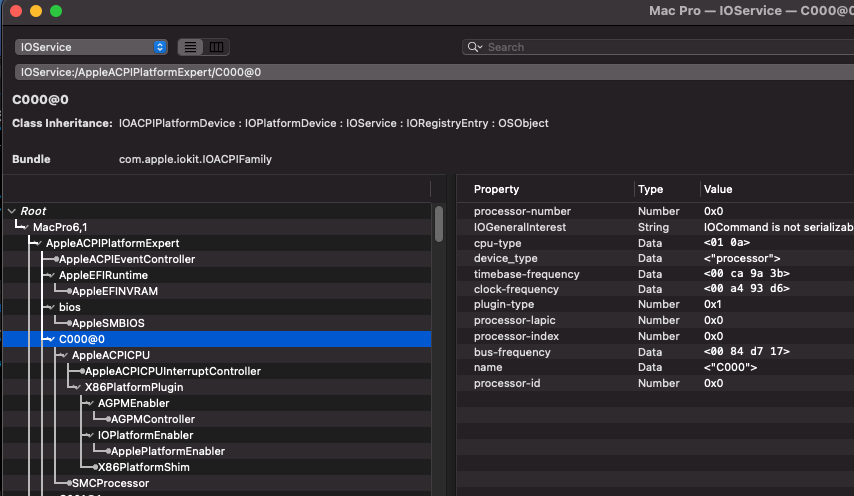This screenshot has height=496, width=854.
Task: Collapse the IOPlatformEnabler node
Action: [90, 435]
